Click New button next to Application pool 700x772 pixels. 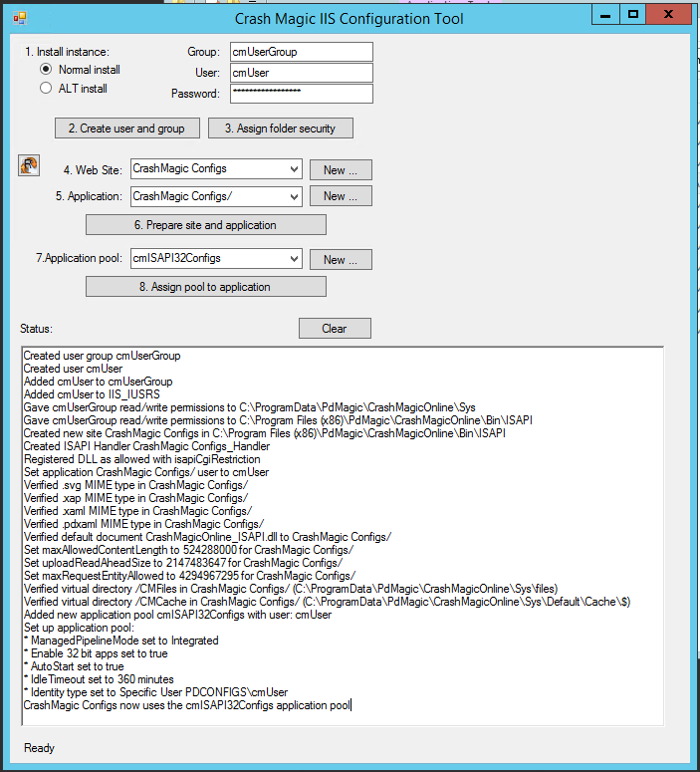[x=341, y=259]
